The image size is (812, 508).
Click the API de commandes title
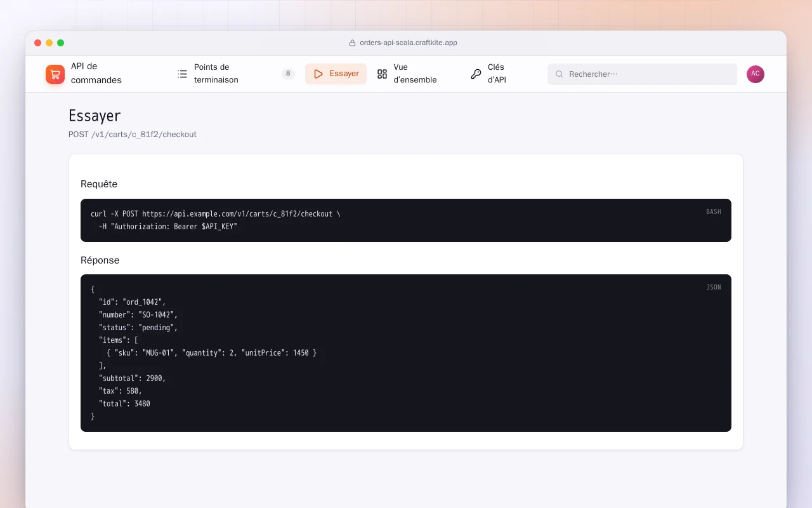tap(96, 73)
